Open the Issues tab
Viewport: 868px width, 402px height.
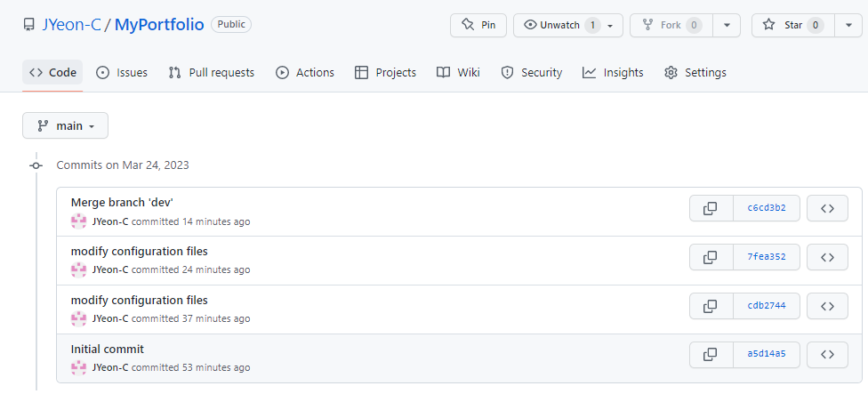(122, 73)
